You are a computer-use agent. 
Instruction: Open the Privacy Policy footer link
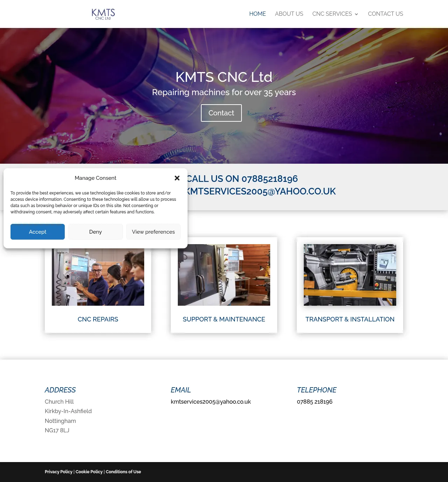click(x=58, y=472)
